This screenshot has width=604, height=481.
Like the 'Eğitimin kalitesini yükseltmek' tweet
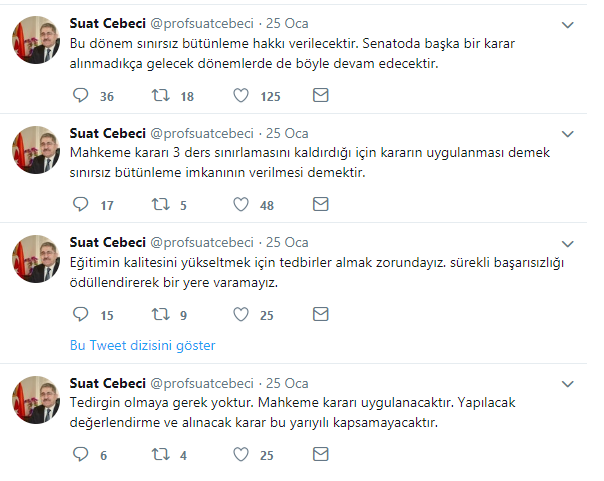240,315
